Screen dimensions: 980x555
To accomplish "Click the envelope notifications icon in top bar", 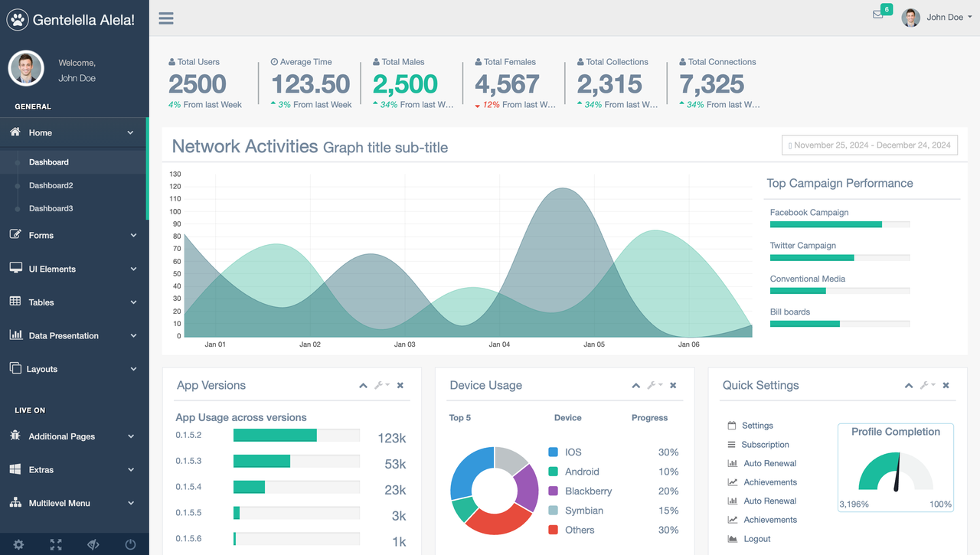I will 877,15.
